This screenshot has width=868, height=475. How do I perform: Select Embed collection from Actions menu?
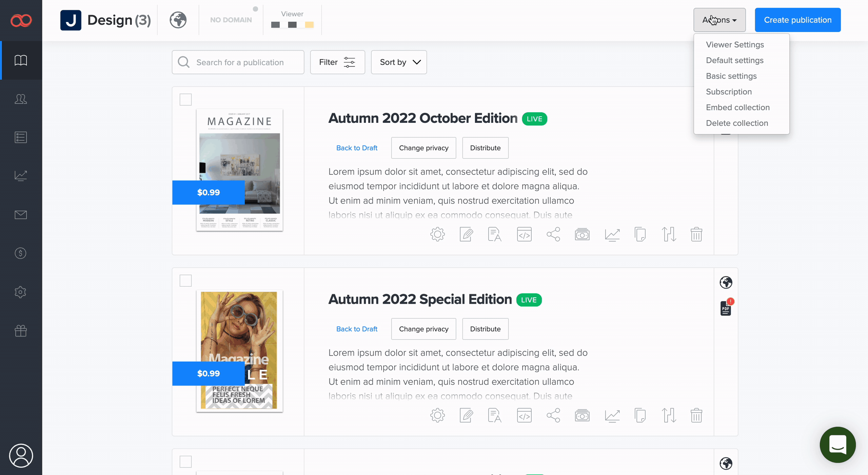pos(737,108)
